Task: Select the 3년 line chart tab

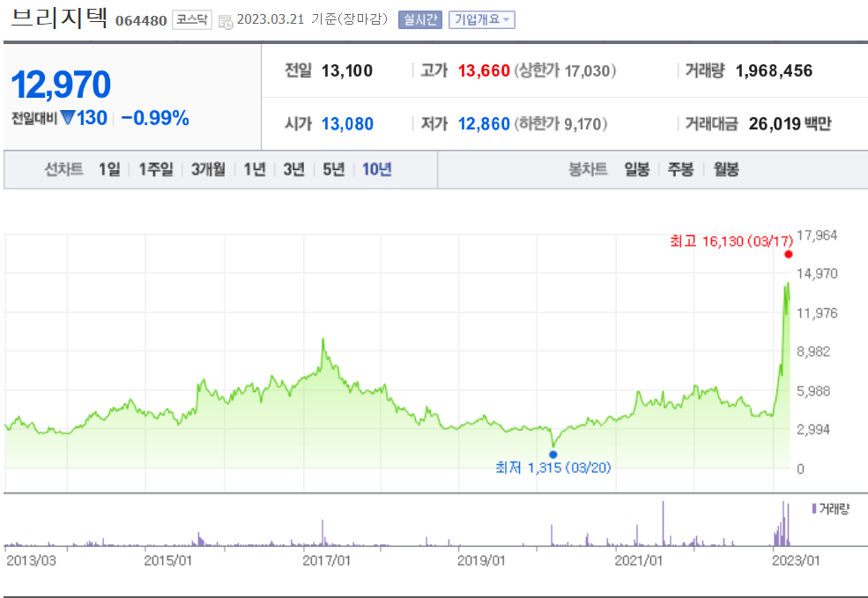Action: click(294, 169)
